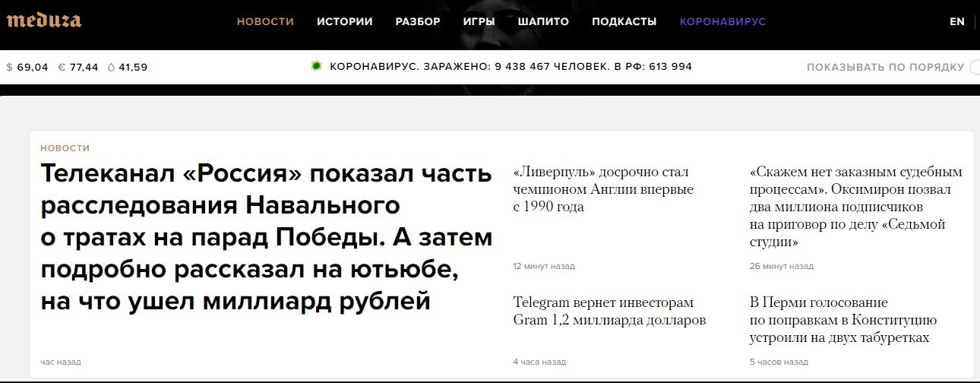
Task: Click the 4 часа назад timestamp
Action: pyautogui.click(x=539, y=362)
